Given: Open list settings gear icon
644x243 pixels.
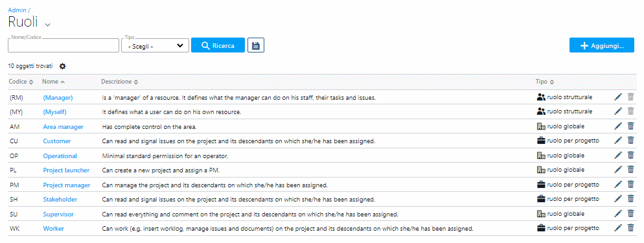Looking at the screenshot, I should coord(62,66).
